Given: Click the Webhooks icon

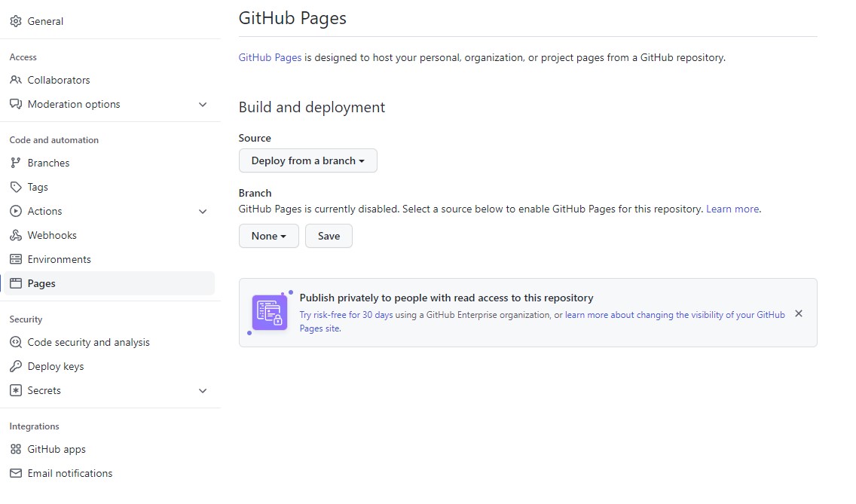Looking at the screenshot, I should [16, 235].
